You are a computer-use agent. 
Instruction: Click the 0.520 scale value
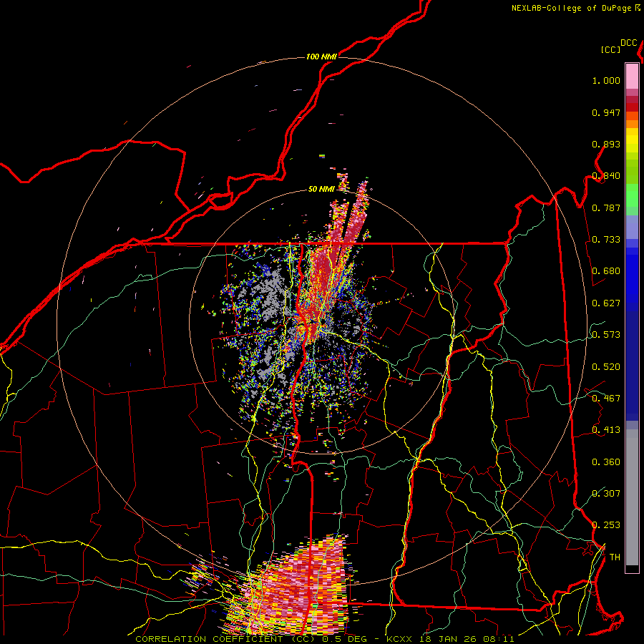[x=606, y=367]
